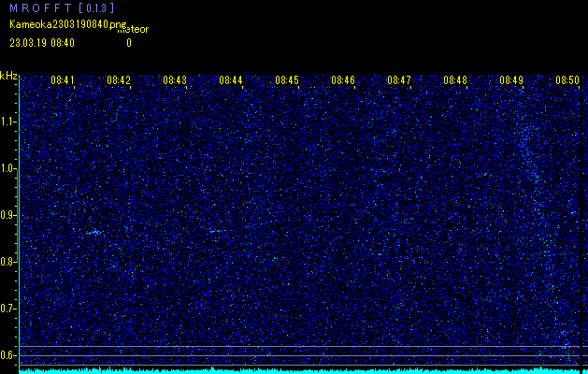Click the date stamp 23.03.19 08:40
The height and width of the screenshot is (374, 588).
tap(42, 43)
